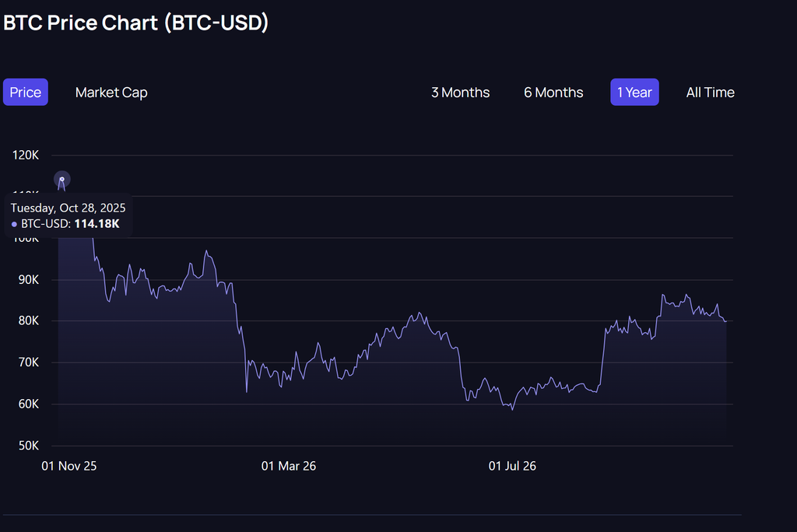Switch to the Market Cap tab
Screen dimensions: 797x532
(x=111, y=93)
